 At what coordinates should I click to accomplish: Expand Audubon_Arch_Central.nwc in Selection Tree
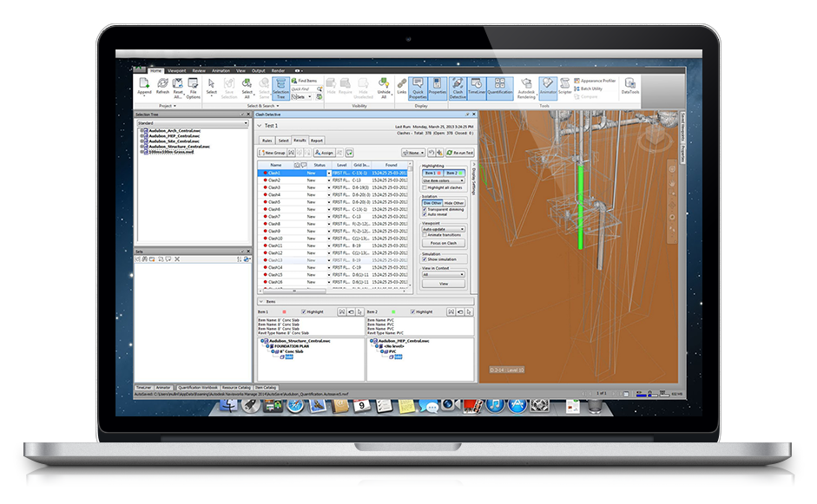142,131
